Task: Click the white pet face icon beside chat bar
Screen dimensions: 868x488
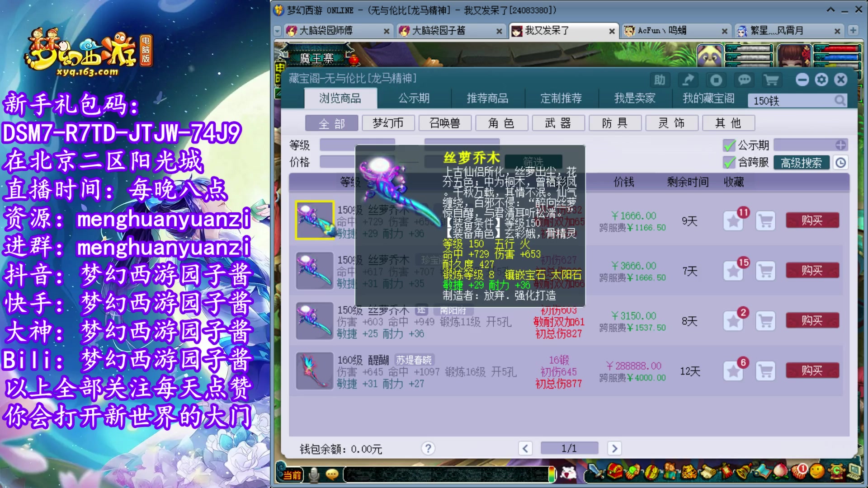Action: click(x=569, y=474)
